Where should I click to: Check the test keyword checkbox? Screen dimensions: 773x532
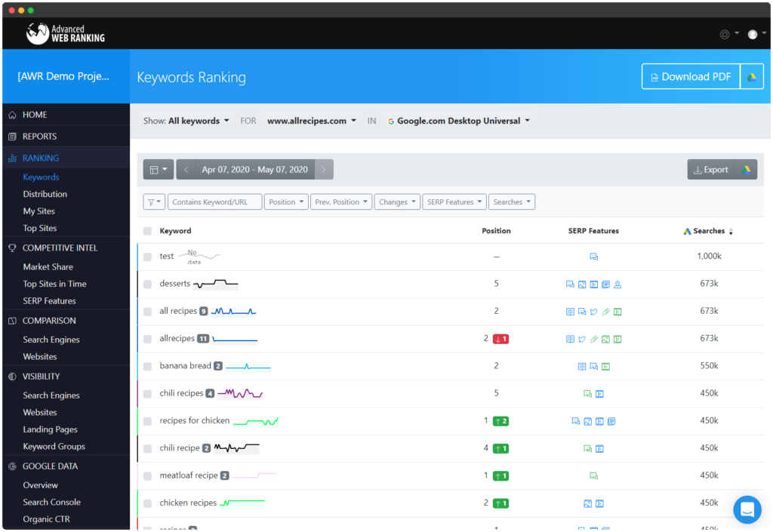147,257
